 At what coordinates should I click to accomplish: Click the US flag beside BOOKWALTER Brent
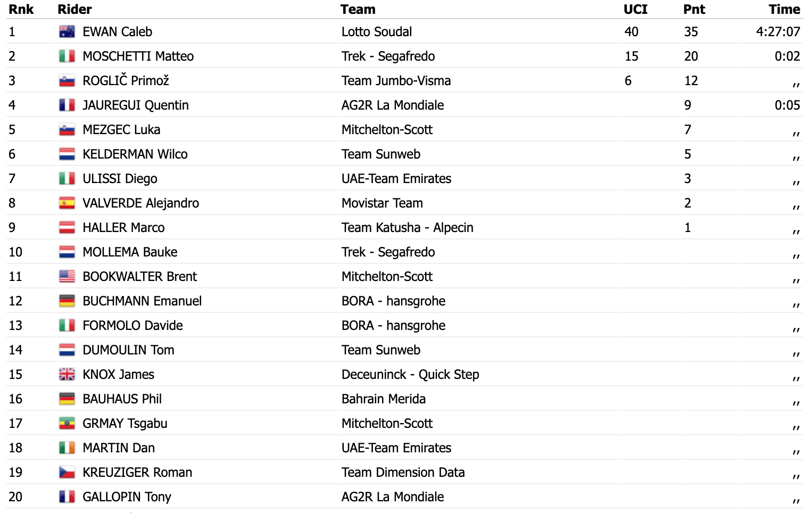point(67,277)
